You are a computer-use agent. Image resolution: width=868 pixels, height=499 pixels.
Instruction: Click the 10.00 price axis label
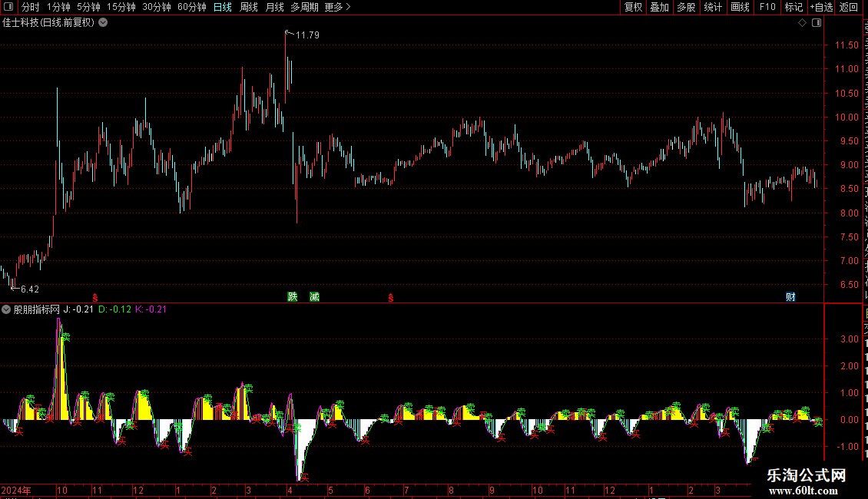coord(846,117)
